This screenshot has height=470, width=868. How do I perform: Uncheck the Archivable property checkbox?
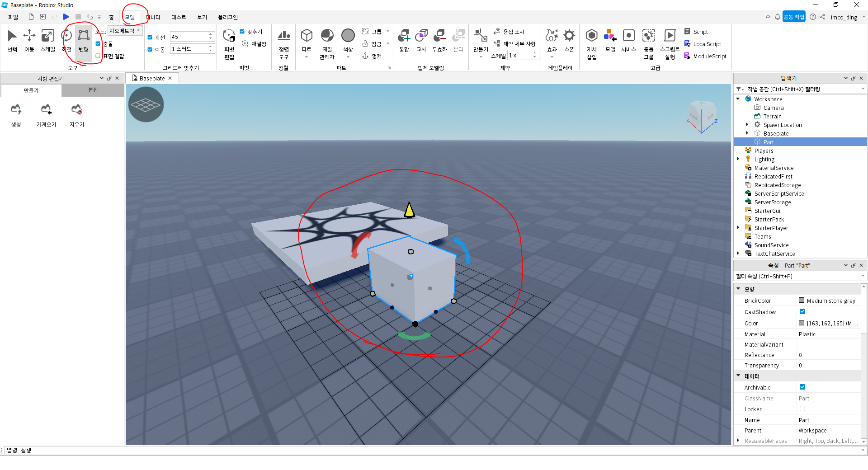802,387
